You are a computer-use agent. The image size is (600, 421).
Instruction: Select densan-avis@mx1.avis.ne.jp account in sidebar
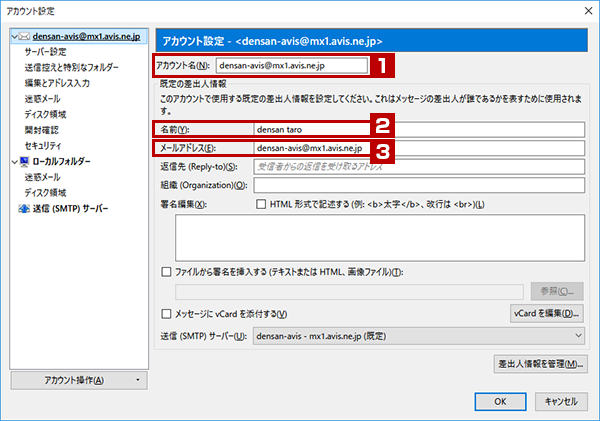(x=86, y=36)
